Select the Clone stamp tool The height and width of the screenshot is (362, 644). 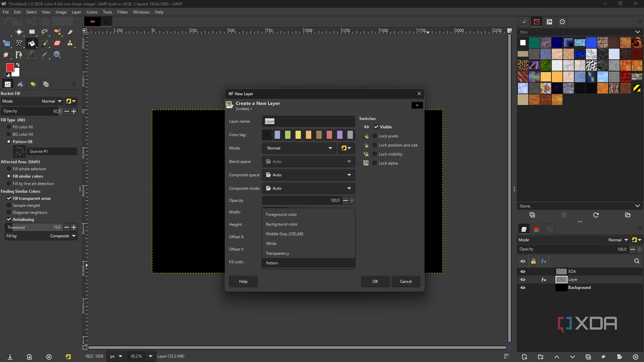(x=70, y=43)
